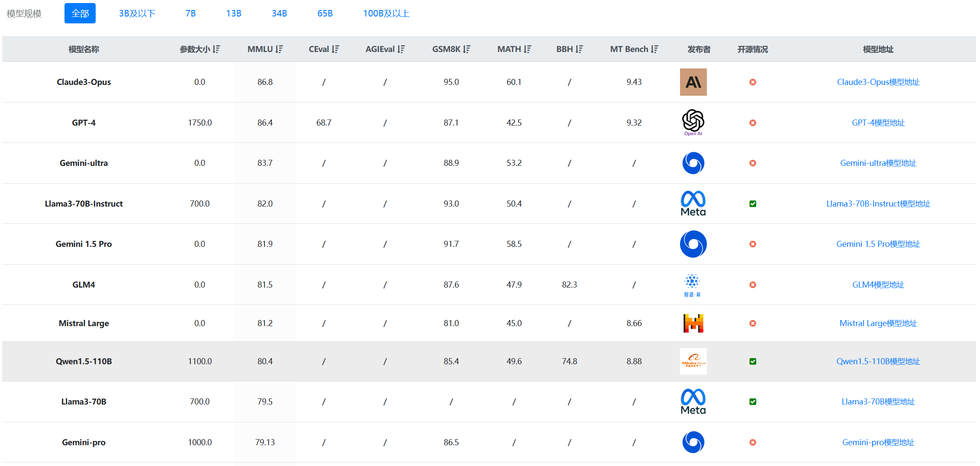
Task: Click closed-source red X for Gemini-ultra
Action: 753,163
